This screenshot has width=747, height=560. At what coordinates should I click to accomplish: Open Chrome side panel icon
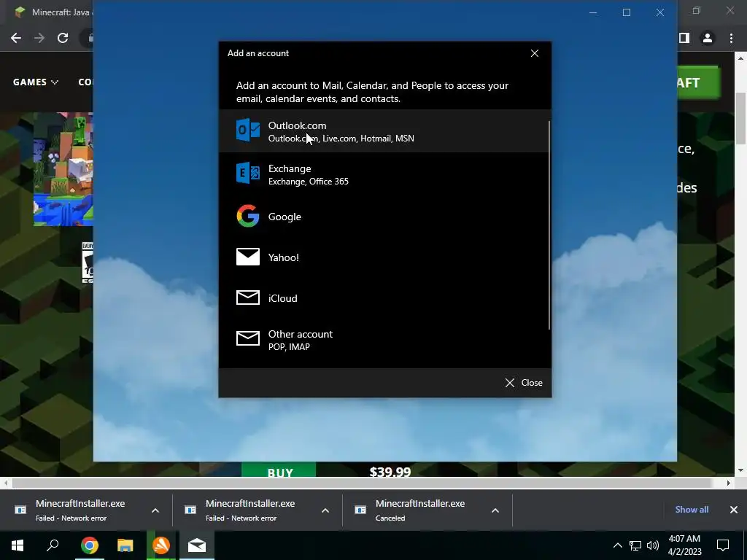684,38
